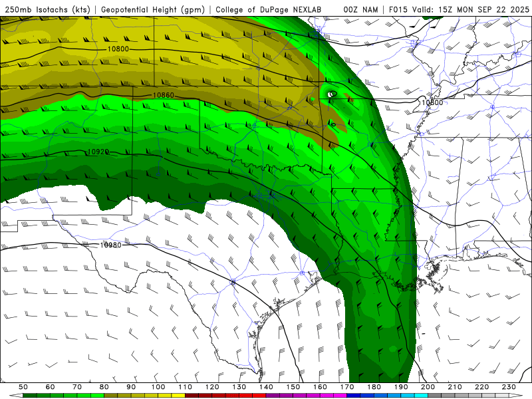Screen dimensions: 532x399
Task: Click the 220 value on the color scale
Action: tap(481, 387)
